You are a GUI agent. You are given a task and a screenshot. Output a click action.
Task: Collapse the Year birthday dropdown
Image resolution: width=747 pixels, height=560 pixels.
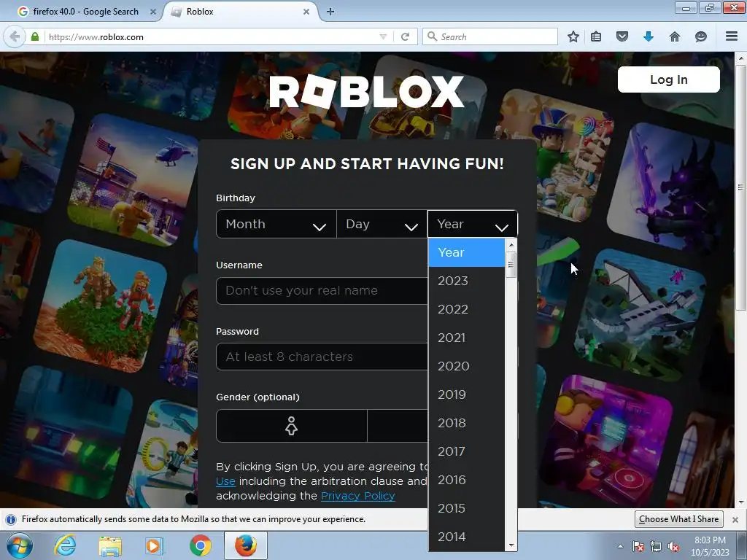point(473,224)
